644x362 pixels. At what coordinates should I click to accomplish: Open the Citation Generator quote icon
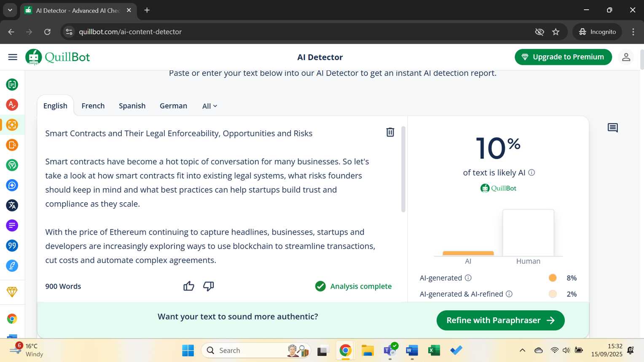[x=12, y=246]
